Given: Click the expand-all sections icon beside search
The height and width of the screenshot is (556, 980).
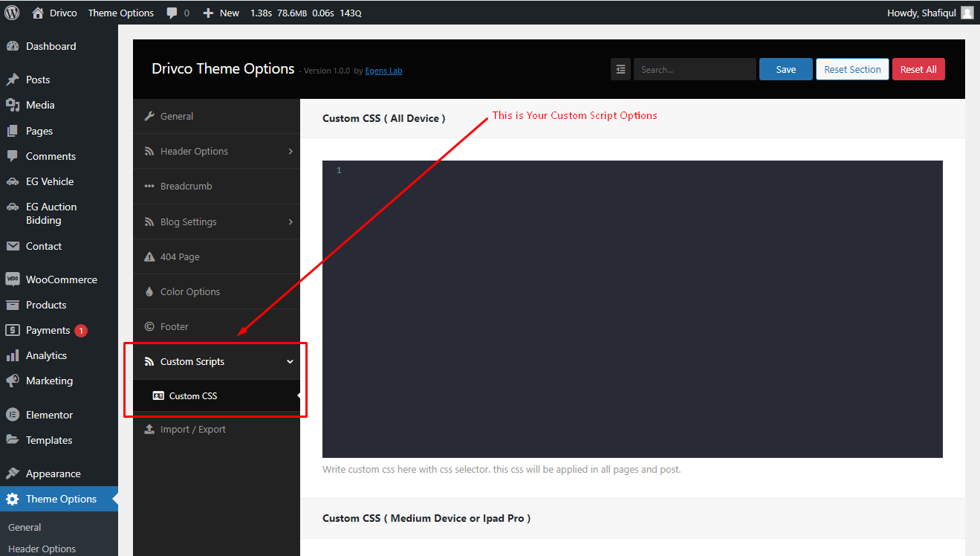Looking at the screenshot, I should pos(620,69).
